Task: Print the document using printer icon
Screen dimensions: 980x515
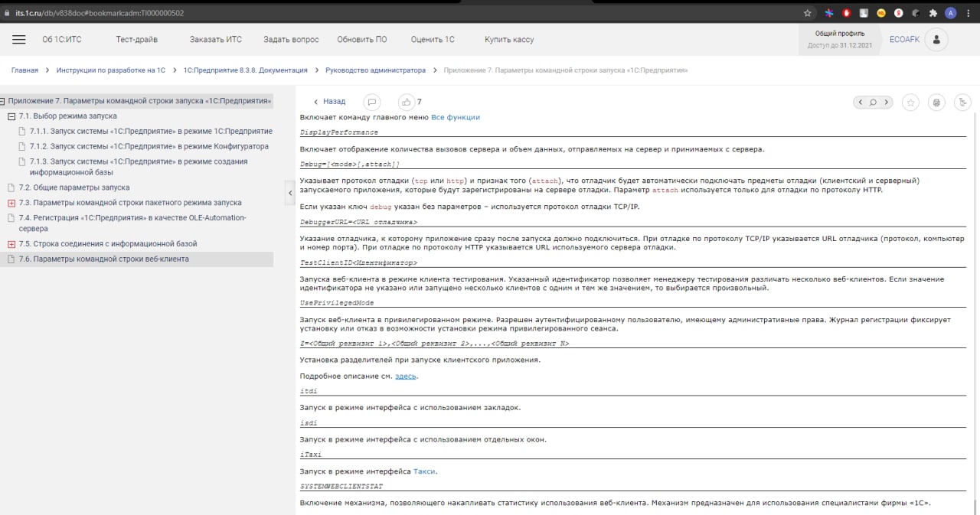Action: coord(936,102)
